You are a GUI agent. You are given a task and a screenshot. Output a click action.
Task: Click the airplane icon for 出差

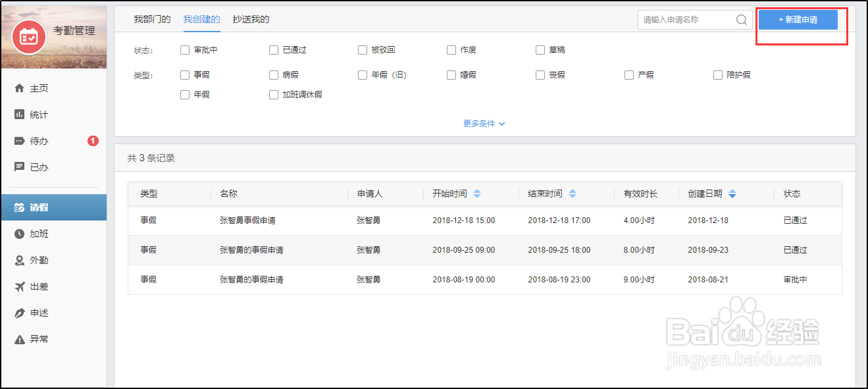[x=19, y=286]
